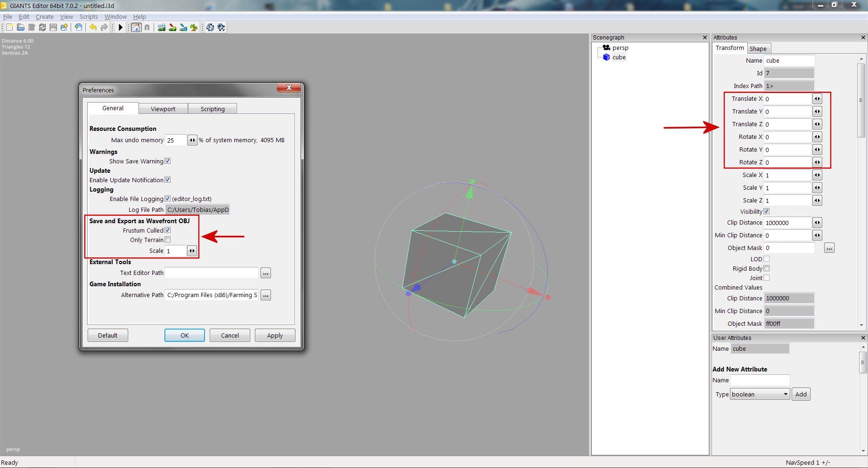This screenshot has height=468, width=868.
Task: Click the Min Clip Distance stepper arrows
Action: coord(817,235)
